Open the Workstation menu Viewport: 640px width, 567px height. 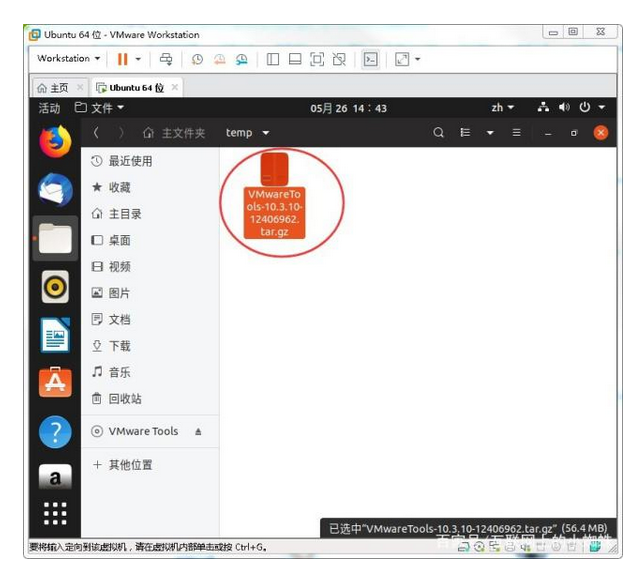(69, 58)
